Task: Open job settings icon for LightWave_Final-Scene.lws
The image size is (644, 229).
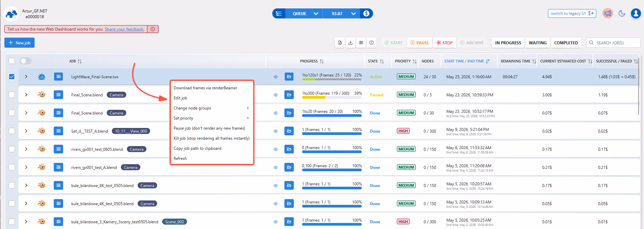Action: (58, 77)
